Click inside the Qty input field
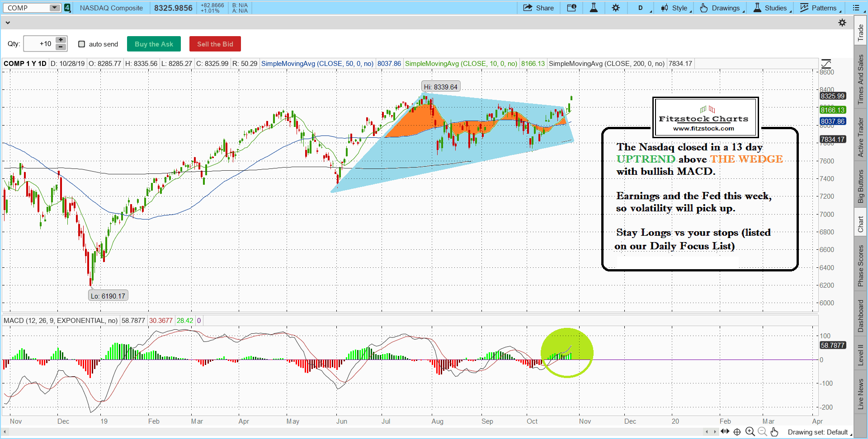Screen dimensions: 868x439 [x=39, y=44]
